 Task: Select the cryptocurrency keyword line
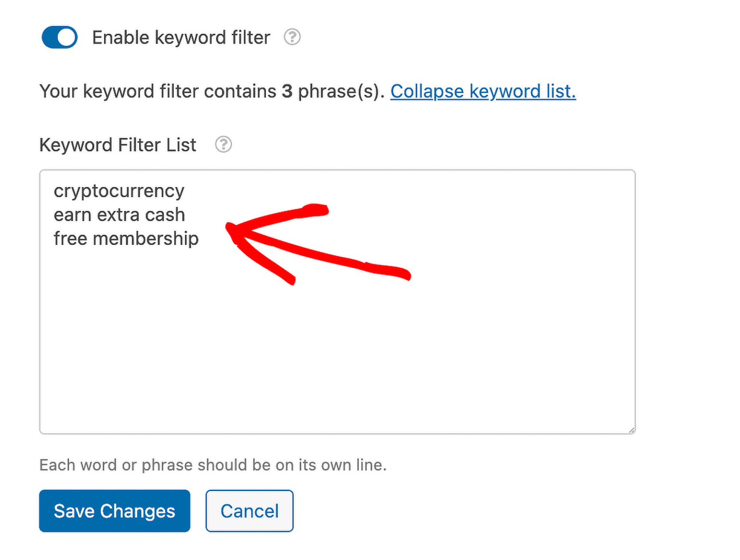click(x=119, y=190)
